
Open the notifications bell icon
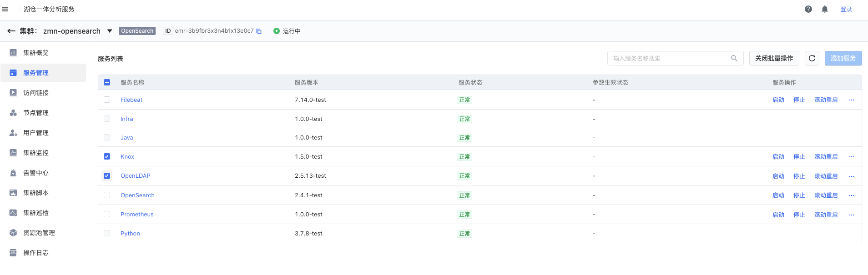click(x=825, y=9)
